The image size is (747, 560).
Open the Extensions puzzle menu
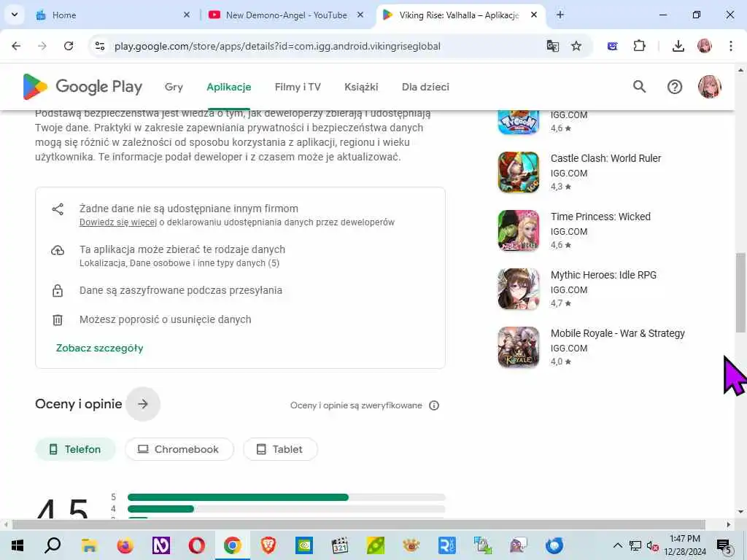pos(639,46)
